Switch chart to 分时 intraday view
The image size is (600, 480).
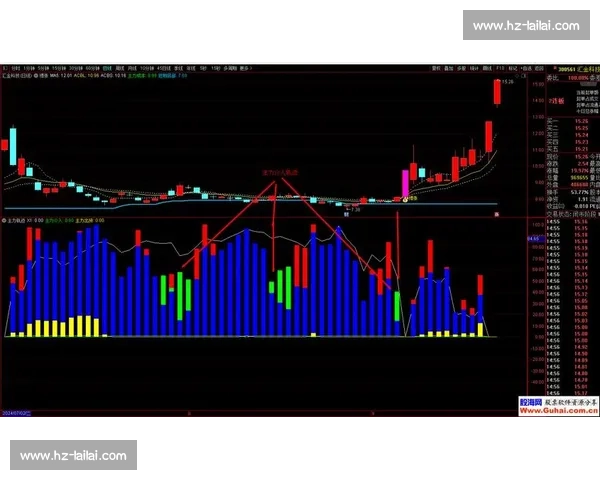(x=11, y=67)
